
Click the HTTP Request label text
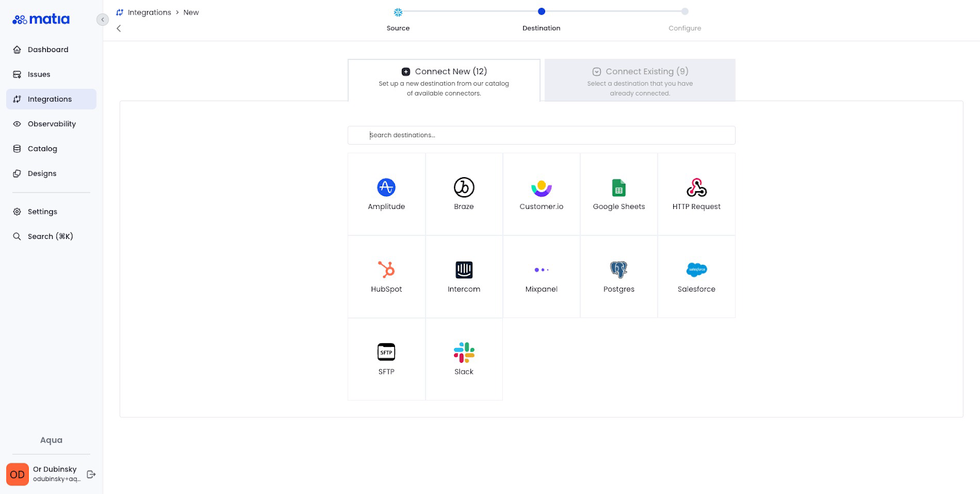[x=696, y=207]
